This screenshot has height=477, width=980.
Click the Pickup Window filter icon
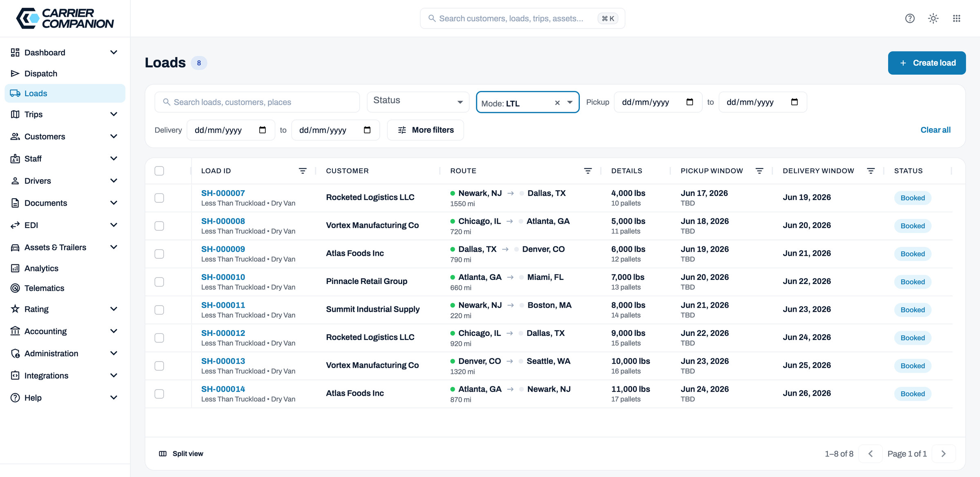[x=759, y=171]
